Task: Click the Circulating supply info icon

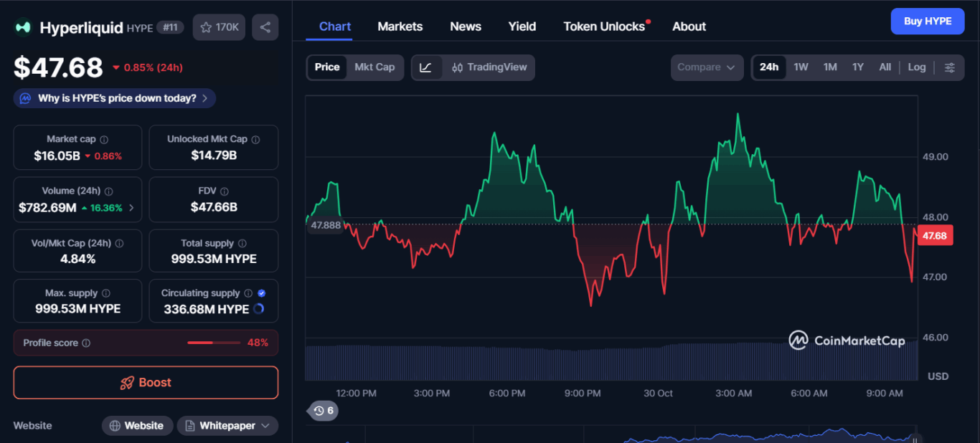Action: click(x=248, y=293)
